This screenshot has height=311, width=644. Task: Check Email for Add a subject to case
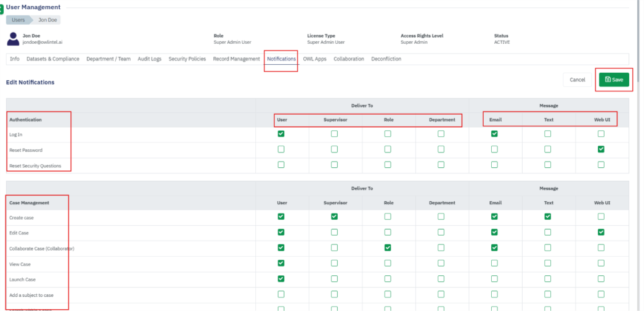point(494,294)
